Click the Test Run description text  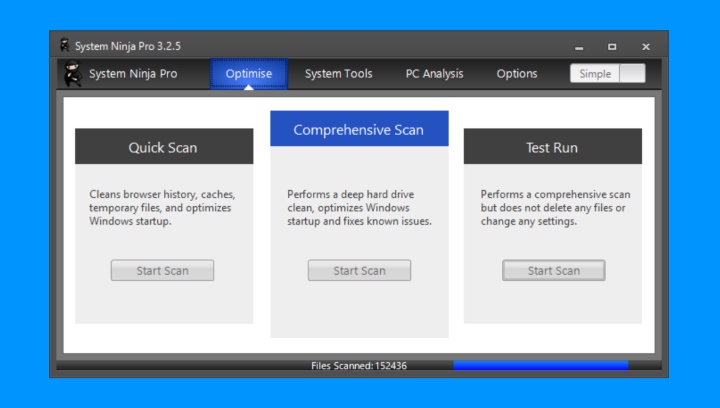click(x=555, y=207)
